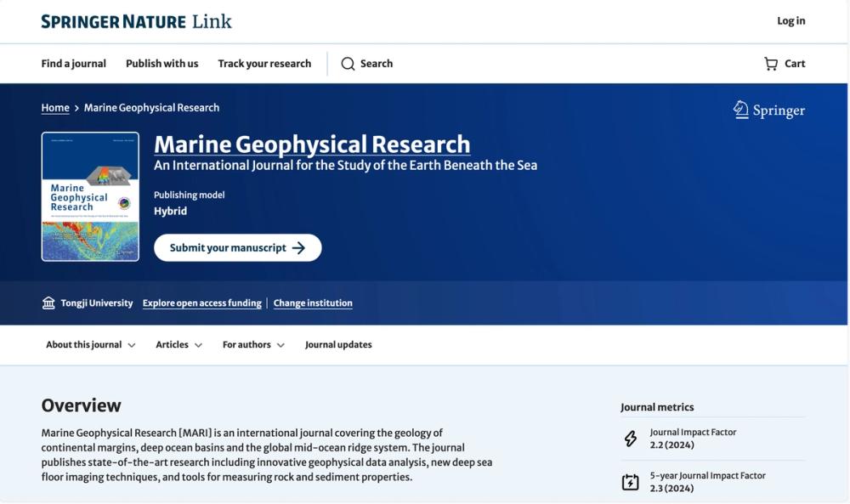Open the Articles menu
The image size is (850, 504).
178,345
